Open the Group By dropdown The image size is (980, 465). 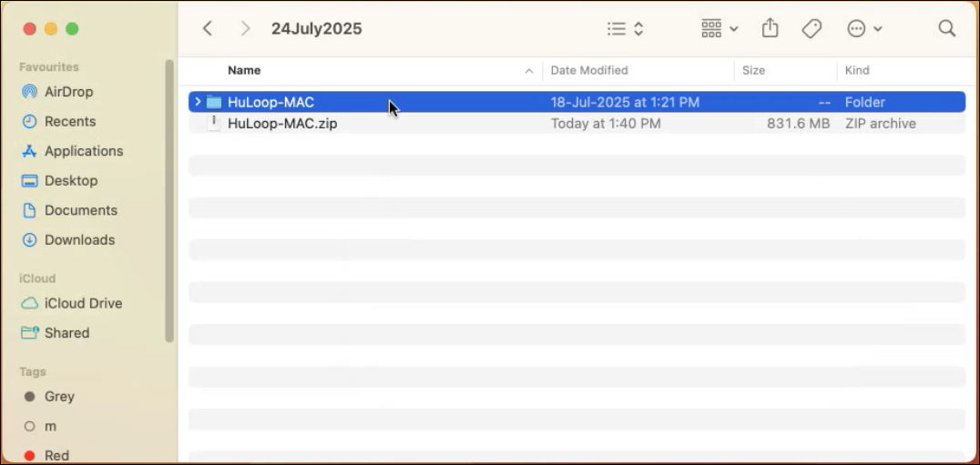tap(720, 29)
